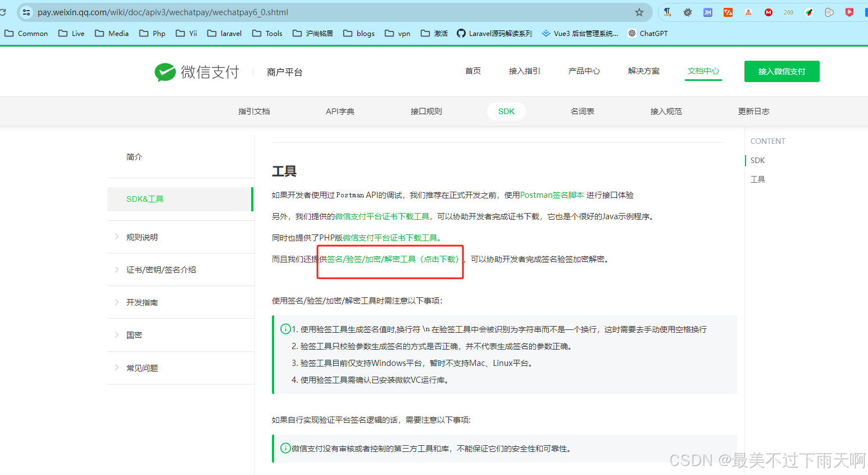Open the ChatGPT bookmark
Screen dimensions: 868x475
tap(648, 34)
